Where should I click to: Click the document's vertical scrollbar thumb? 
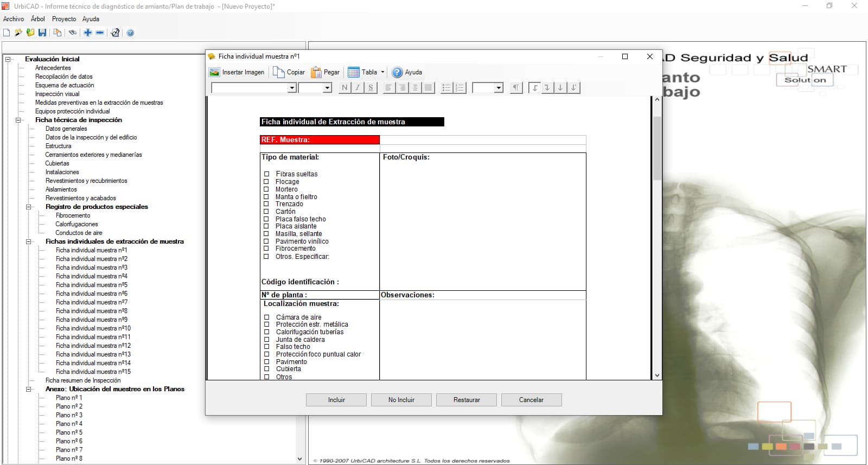(657, 148)
